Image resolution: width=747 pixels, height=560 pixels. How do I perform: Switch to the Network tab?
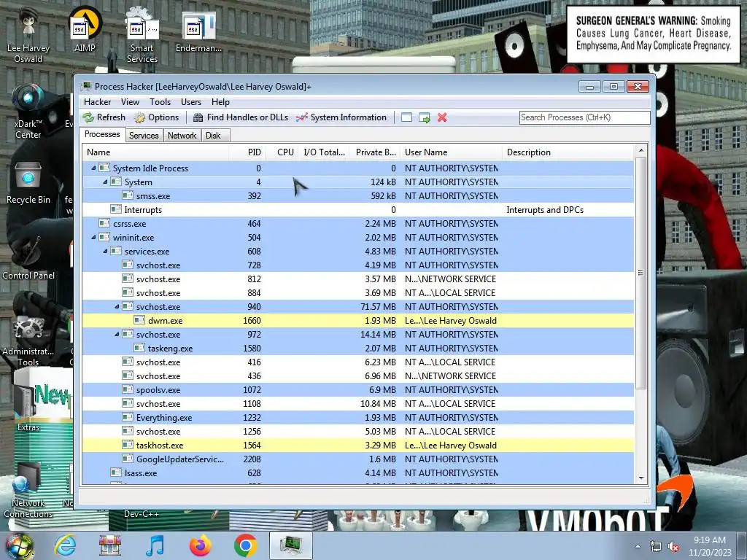[x=182, y=136]
